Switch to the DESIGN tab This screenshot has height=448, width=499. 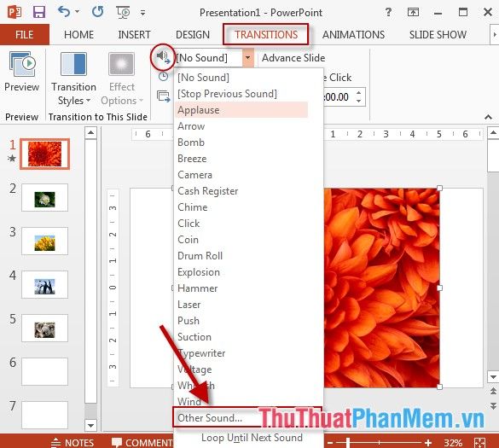point(193,34)
